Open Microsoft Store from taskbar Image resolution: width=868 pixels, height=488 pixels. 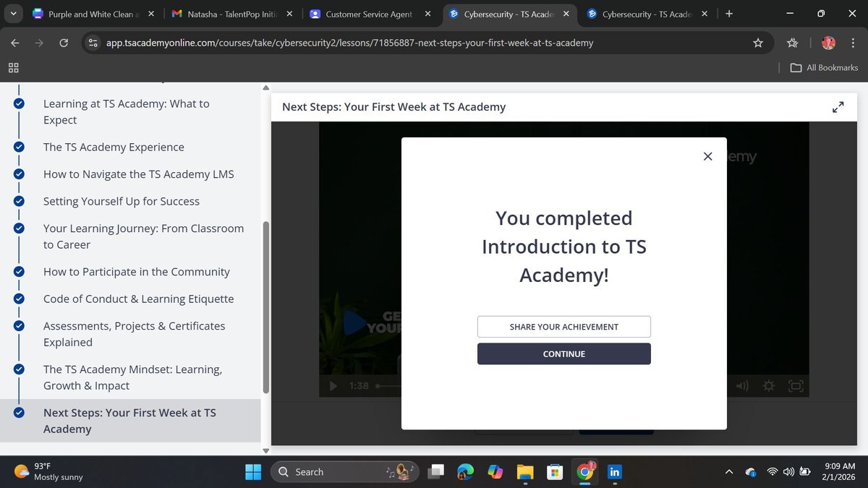click(554, 472)
